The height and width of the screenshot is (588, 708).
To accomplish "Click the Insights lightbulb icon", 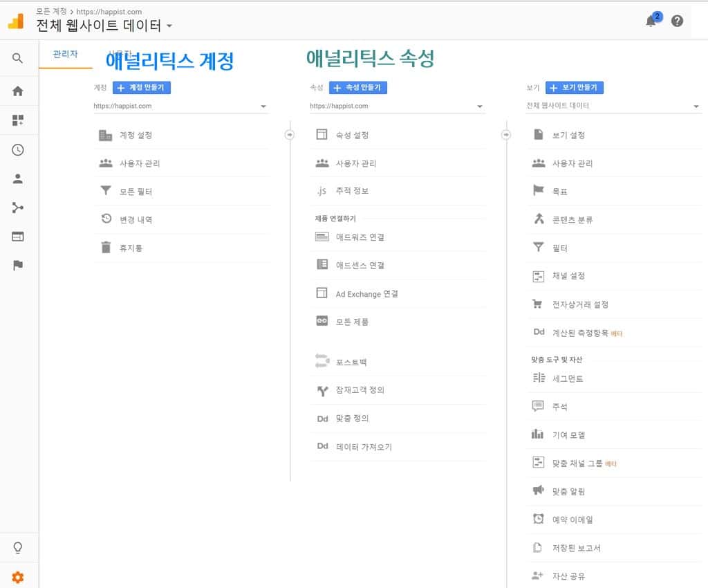I will tap(19, 547).
